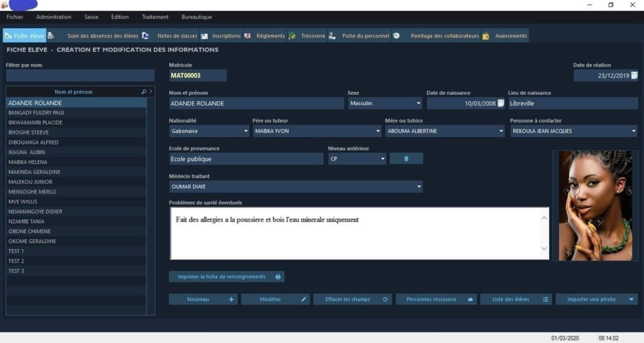Click the Filtrer par nom input field
644x343 pixels.
pyautogui.click(x=80, y=75)
